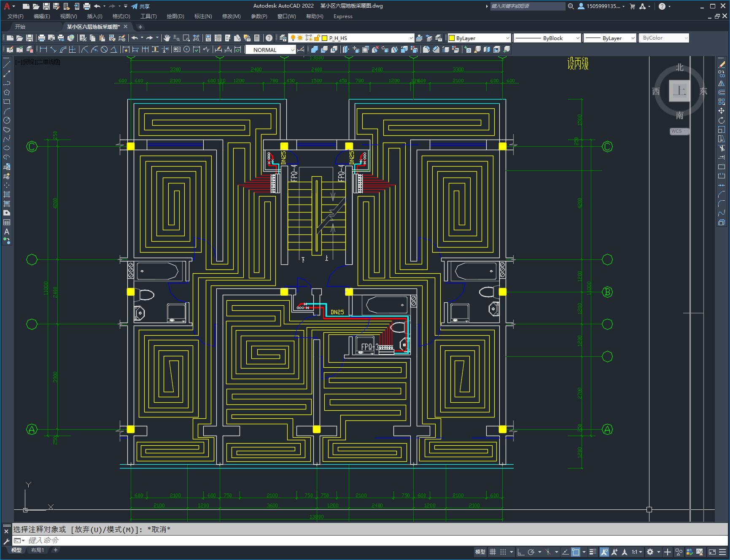Select the Circle drawing tool
The height and width of the screenshot is (560, 730).
click(7, 120)
